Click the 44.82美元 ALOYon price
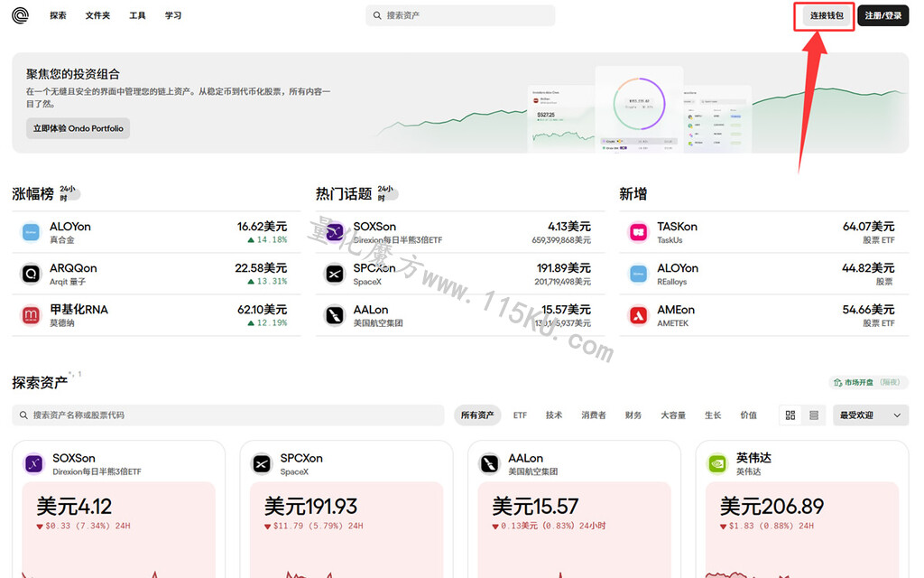 pos(868,268)
